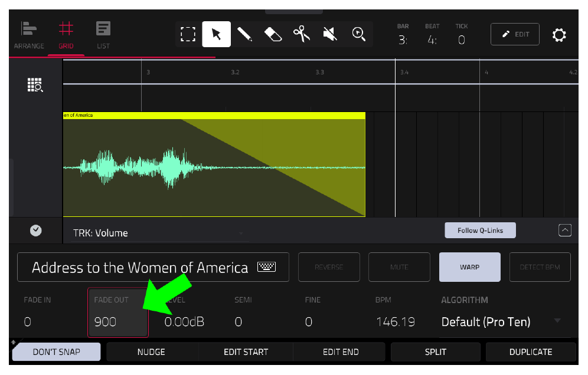Pick the eraser tool
This screenshot has width=588, height=375.
coord(273,34)
